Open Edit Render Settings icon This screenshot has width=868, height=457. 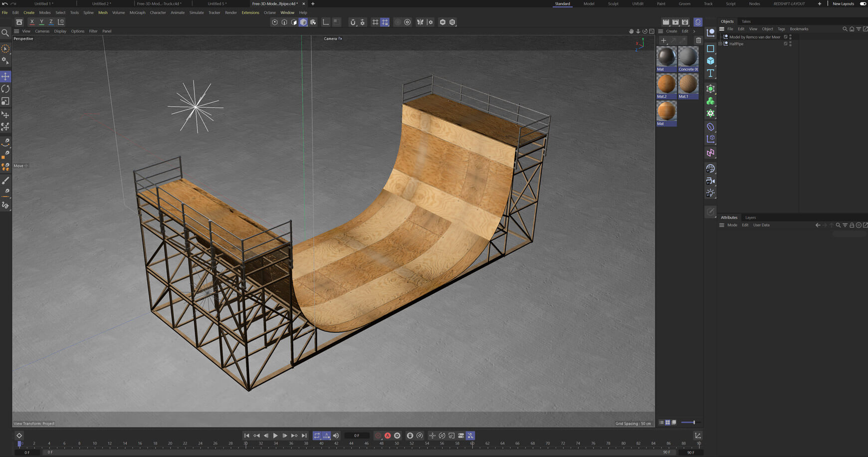685,22
